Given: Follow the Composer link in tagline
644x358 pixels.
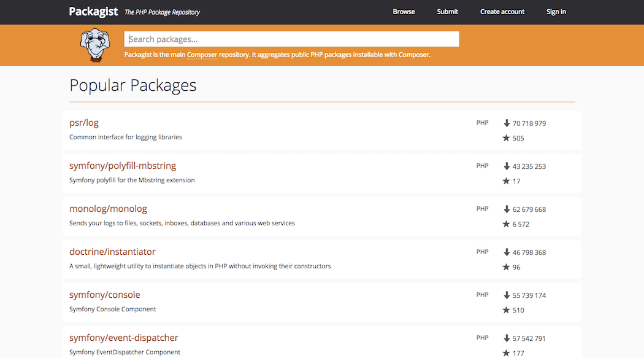Looking at the screenshot, I should pos(202,55).
